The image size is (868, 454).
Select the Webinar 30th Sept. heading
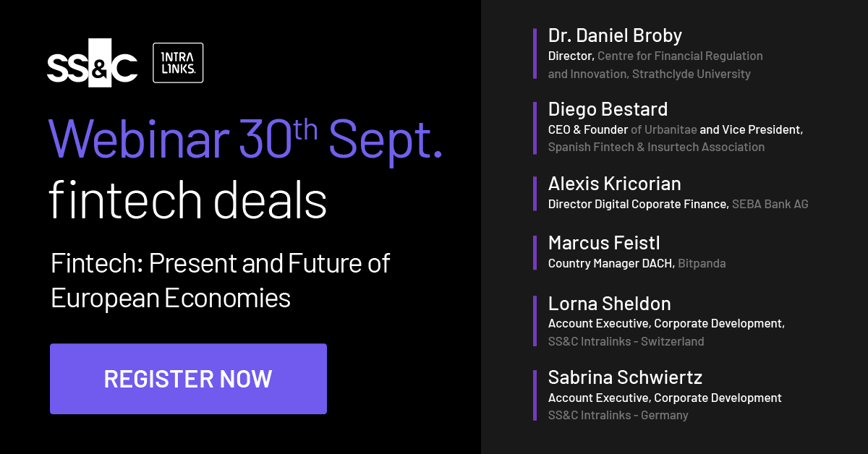(x=246, y=138)
